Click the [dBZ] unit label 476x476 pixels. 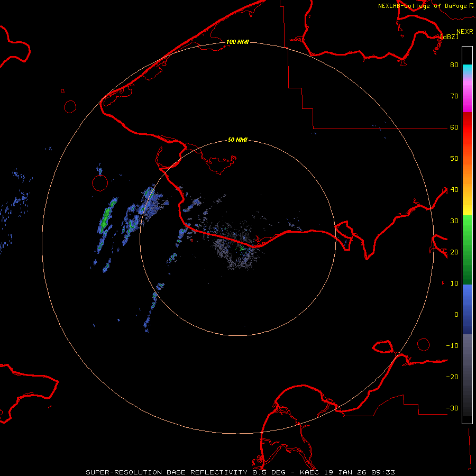click(449, 36)
